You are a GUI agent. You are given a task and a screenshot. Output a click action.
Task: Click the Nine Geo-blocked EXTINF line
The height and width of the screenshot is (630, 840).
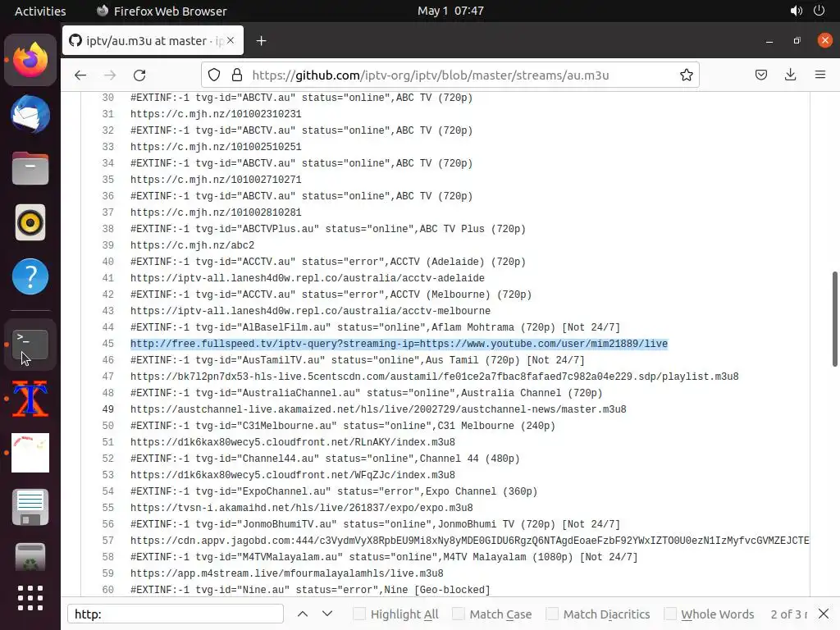pos(310,590)
